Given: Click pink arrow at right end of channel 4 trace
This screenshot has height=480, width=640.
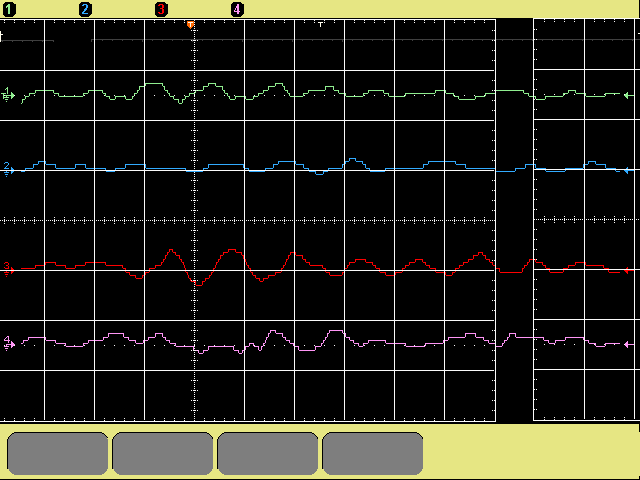Looking at the screenshot, I should [x=629, y=345].
